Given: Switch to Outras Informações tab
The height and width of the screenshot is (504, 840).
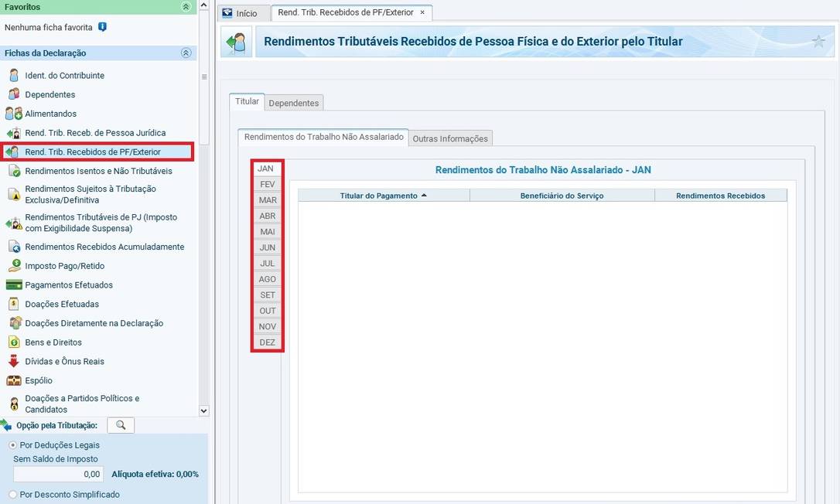Looking at the screenshot, I should pos(450,138).
